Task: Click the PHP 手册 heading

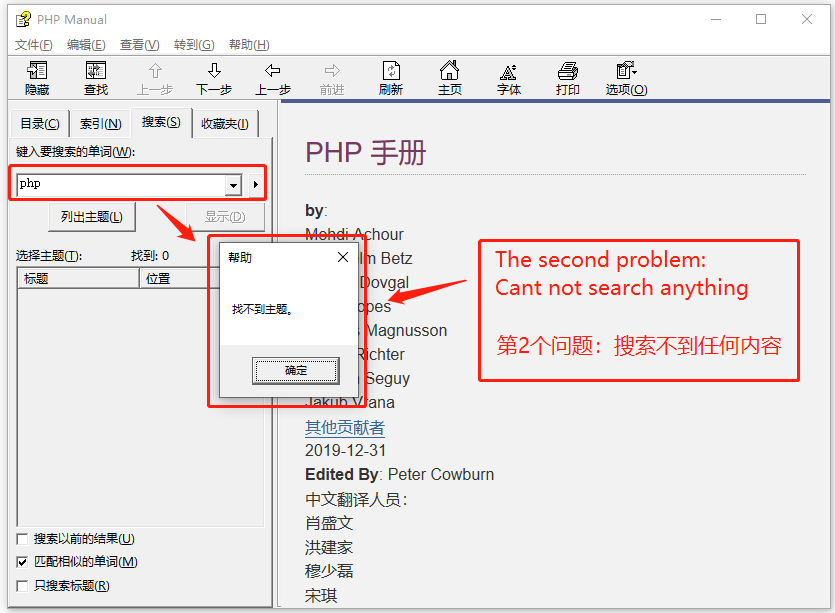Action: tap(365, 153)
